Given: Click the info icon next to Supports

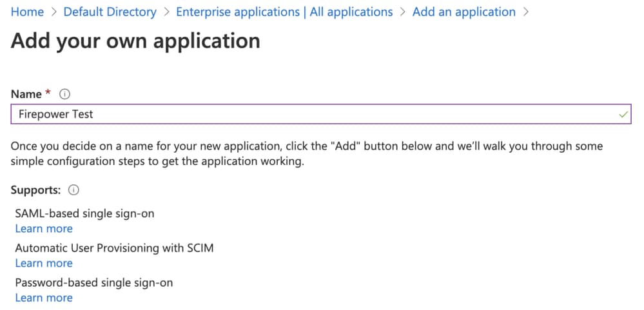Looking at the screenshot, I should (x=73, y=190).
